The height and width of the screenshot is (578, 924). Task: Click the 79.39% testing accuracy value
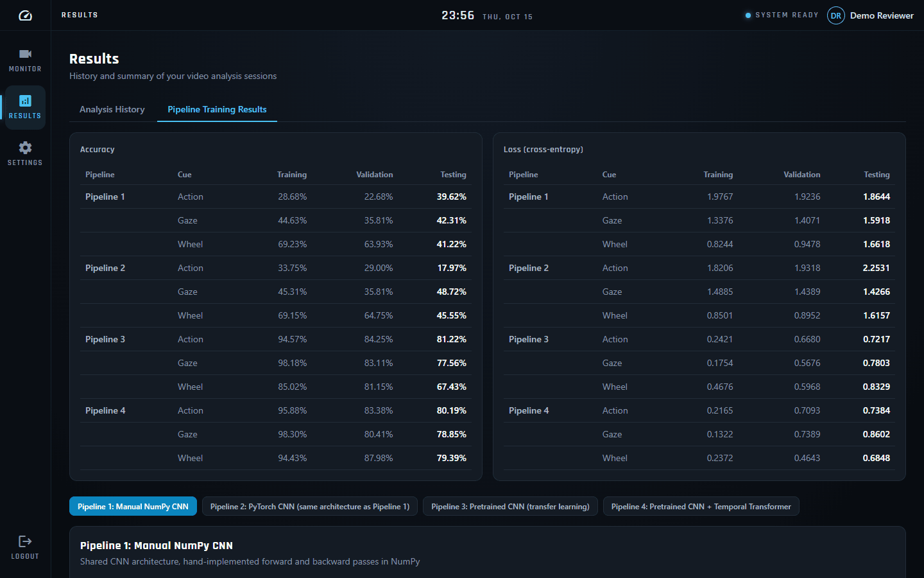(x=452, y=458)
